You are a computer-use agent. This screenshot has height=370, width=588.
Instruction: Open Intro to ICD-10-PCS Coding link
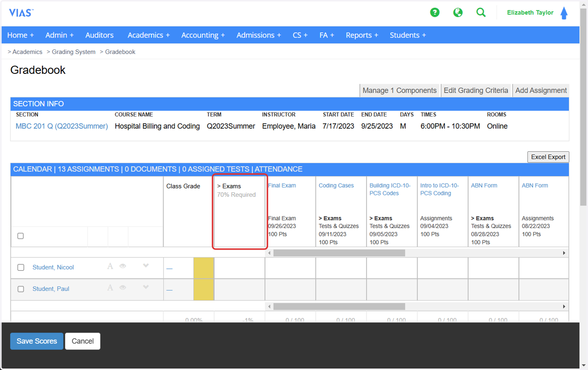click(x=440, y=189)
